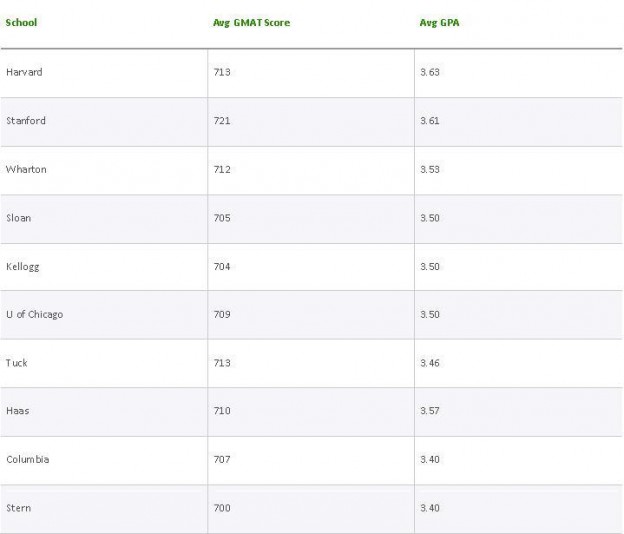Click U of Chicago's GMAT score 709
624x534 pixels.
(222, 314)
